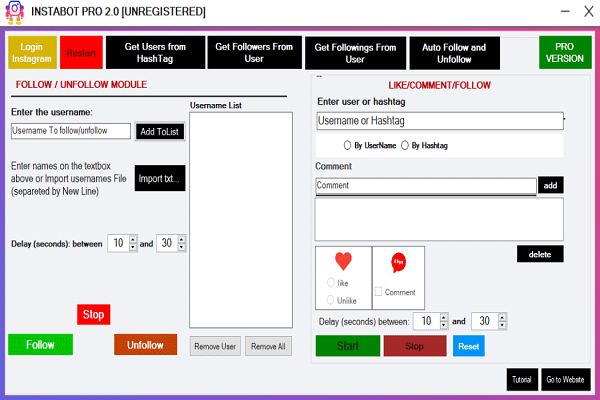Open Get Users from HashTag tab

(x=155, y=52)
